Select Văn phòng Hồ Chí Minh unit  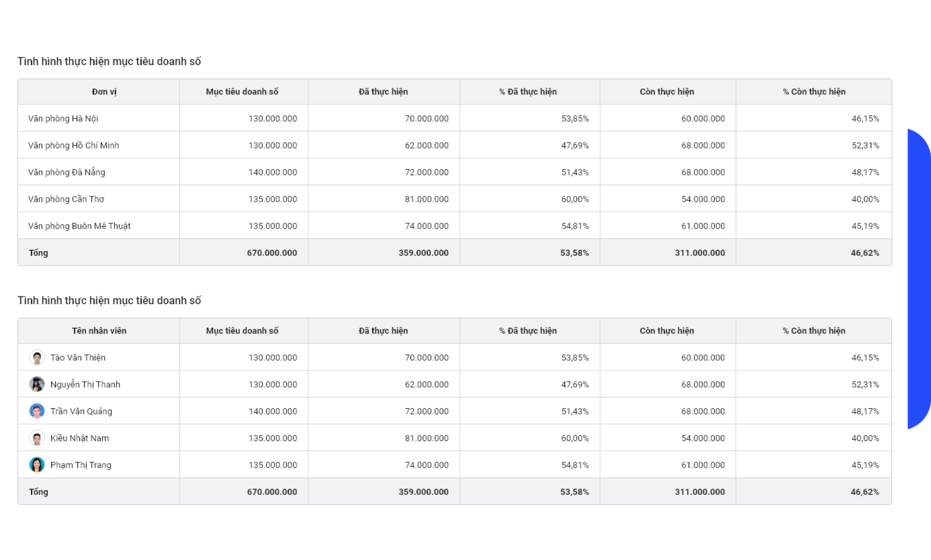point(73,145)
